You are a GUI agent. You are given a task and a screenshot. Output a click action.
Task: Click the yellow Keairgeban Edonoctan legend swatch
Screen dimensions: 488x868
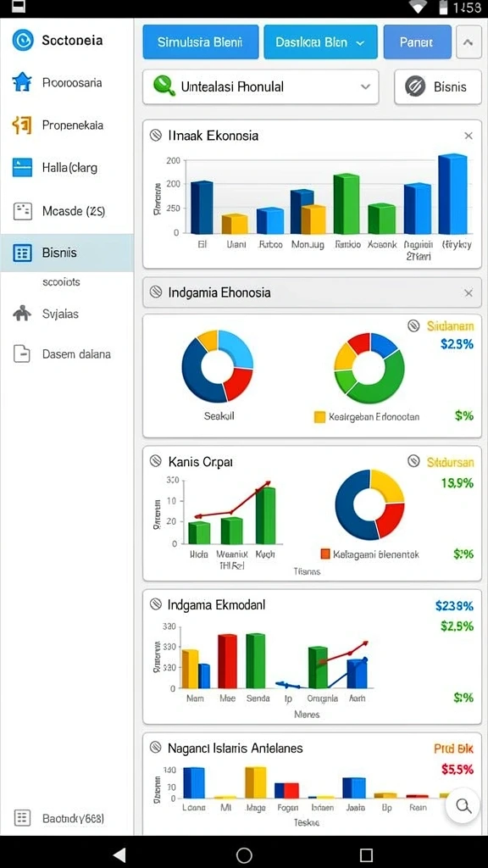click(x=319, y=417)
